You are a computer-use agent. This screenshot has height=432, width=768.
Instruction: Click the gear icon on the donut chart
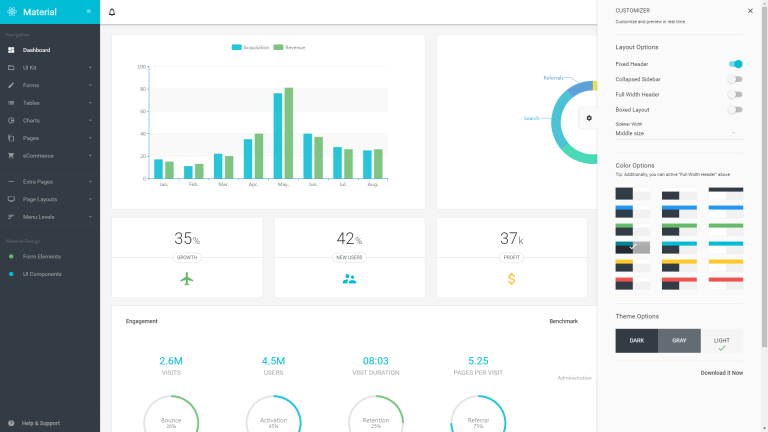tap(589, 118)
